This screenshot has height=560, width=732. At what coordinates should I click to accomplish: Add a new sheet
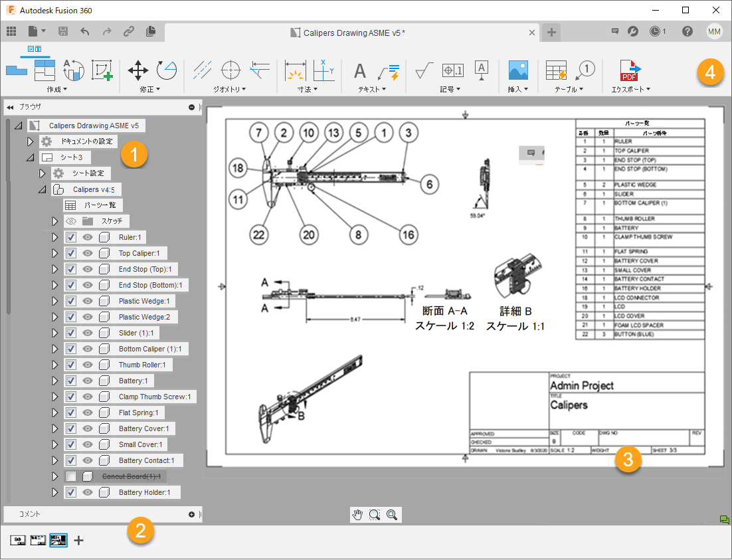78,540
